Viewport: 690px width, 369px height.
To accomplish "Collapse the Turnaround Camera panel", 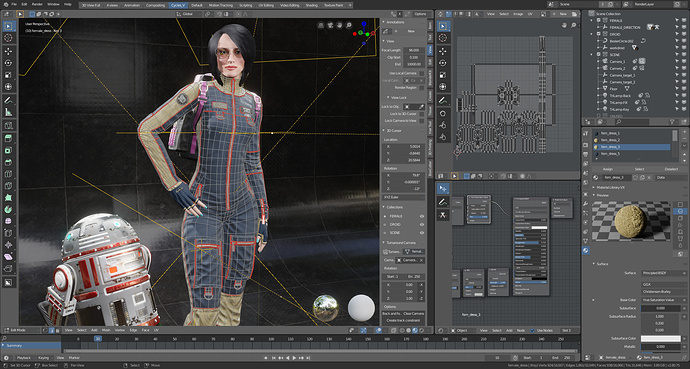I will (384, 243).
